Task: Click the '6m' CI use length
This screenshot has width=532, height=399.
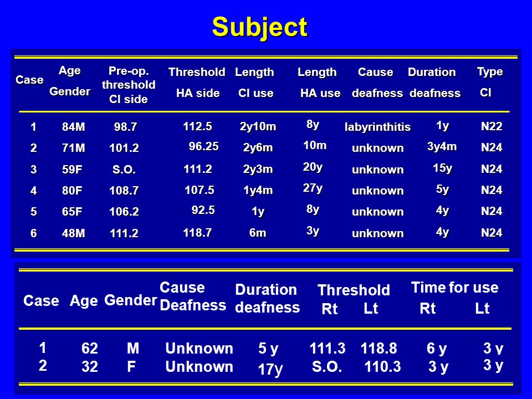Action: tap(258, 233)
